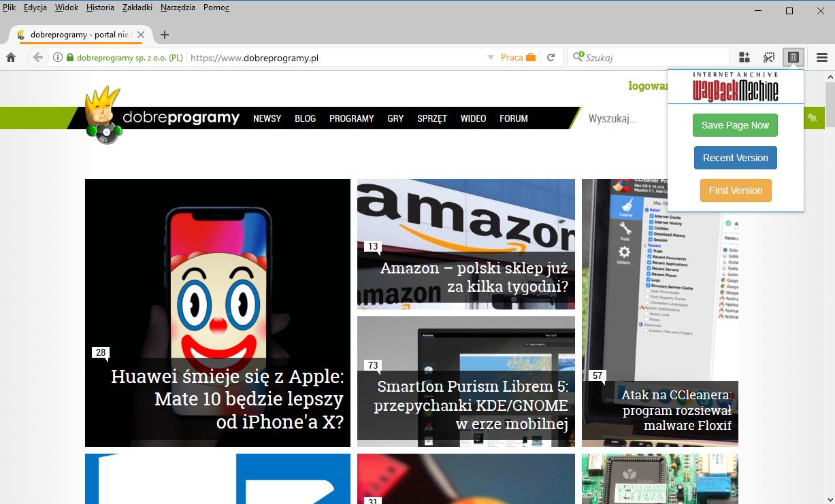Screen dimensions: 835x504
Task: Click the back navigation arrow
Action: point(38,58)
